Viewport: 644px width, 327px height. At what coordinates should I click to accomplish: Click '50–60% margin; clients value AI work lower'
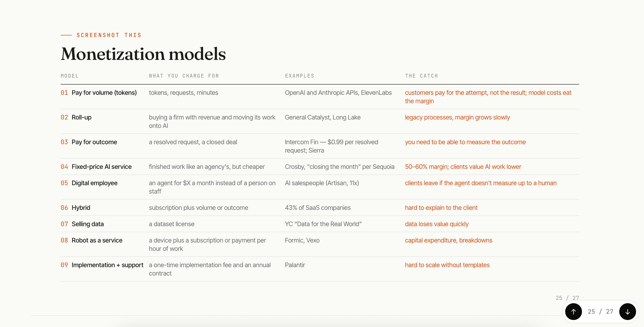(463, 167)
